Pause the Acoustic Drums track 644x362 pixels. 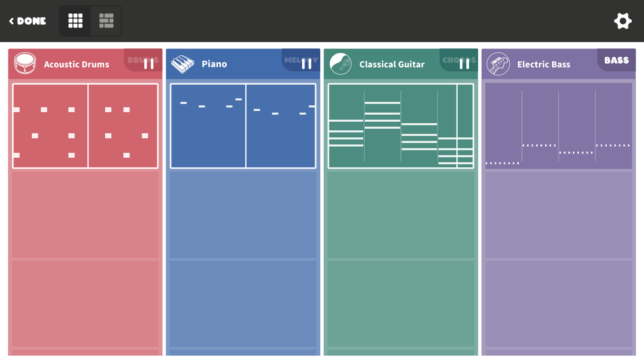point(149,63)
